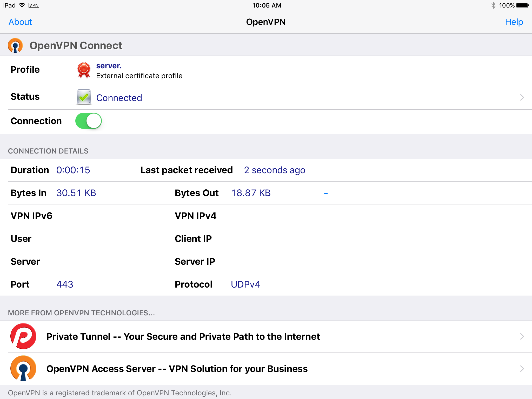Open Private Tunnel row chevron arrow
The image size is (532, 399).
[522, 336]
